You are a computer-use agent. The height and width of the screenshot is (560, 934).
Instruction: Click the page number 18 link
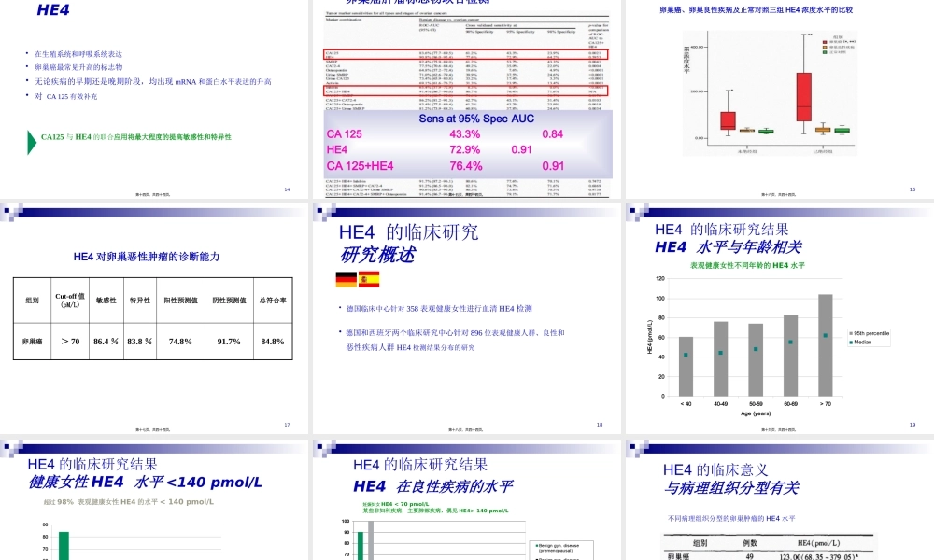(600, 422)
